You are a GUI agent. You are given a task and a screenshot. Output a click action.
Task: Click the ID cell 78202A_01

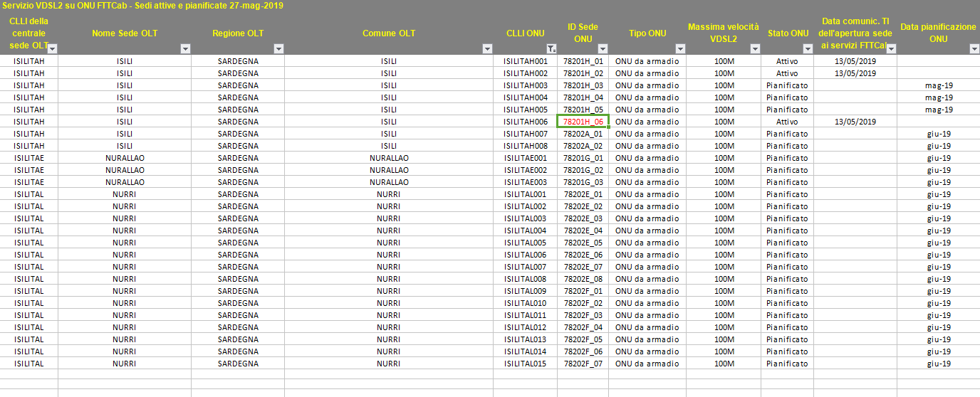[x=583, y=134]
